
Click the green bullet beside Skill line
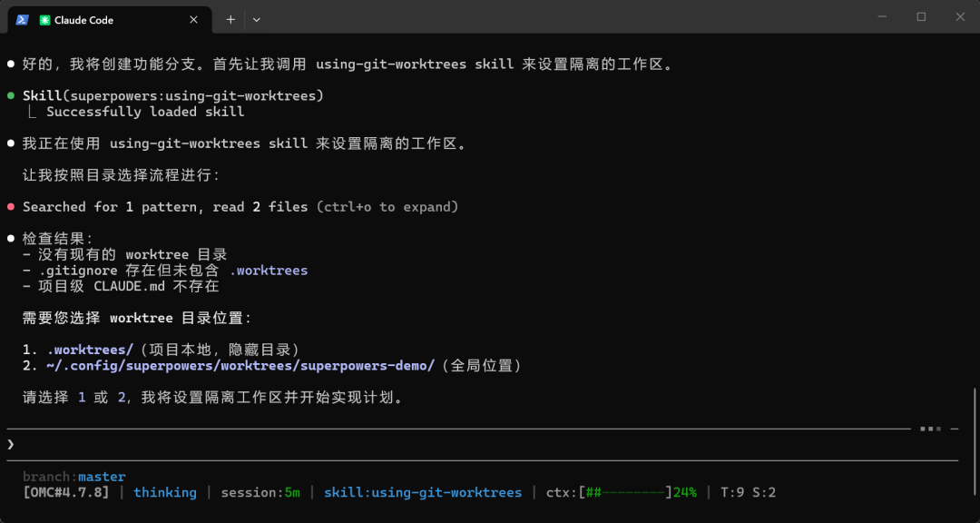pos(11,95)
